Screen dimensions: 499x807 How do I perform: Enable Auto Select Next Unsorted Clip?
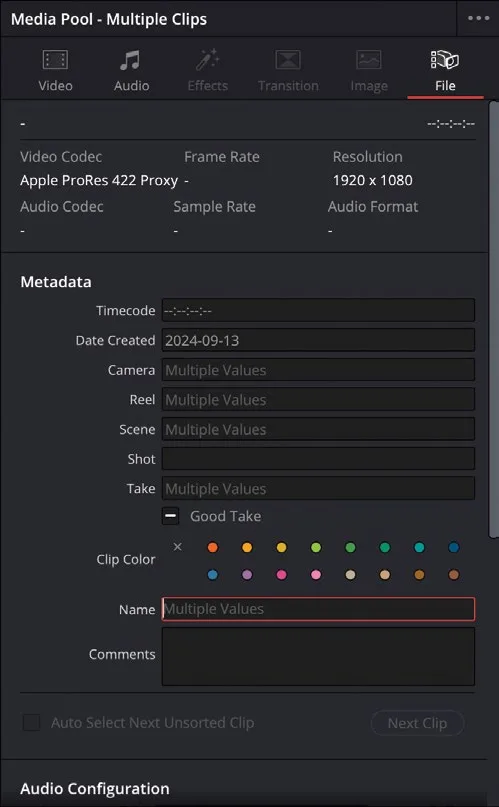tap(31, 722)
